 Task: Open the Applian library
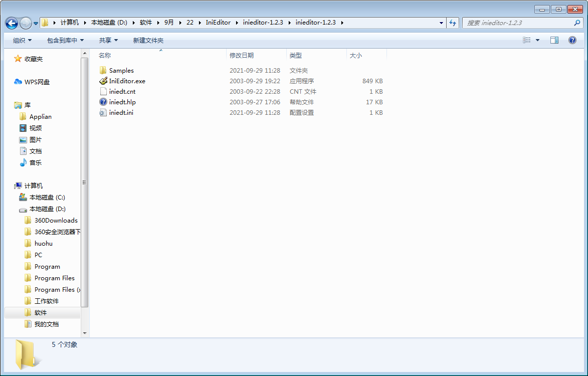click(x=41, y=117)
